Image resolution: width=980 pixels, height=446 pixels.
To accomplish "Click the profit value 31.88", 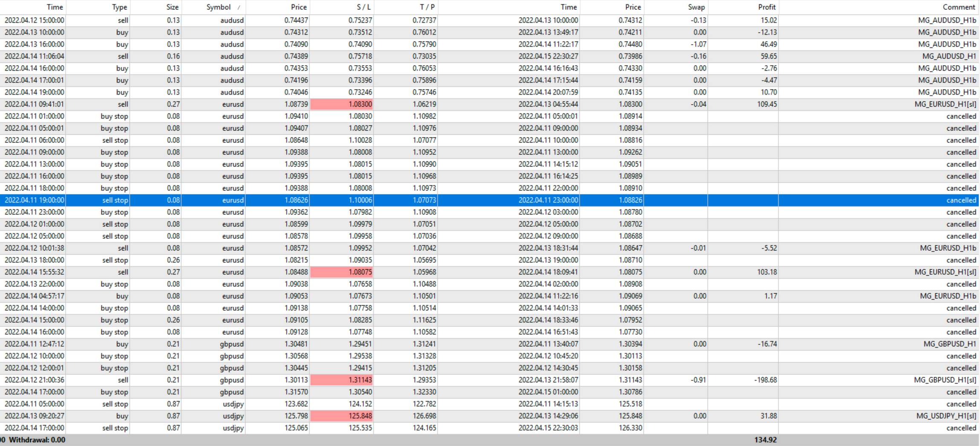I will [x=769, y=416].
